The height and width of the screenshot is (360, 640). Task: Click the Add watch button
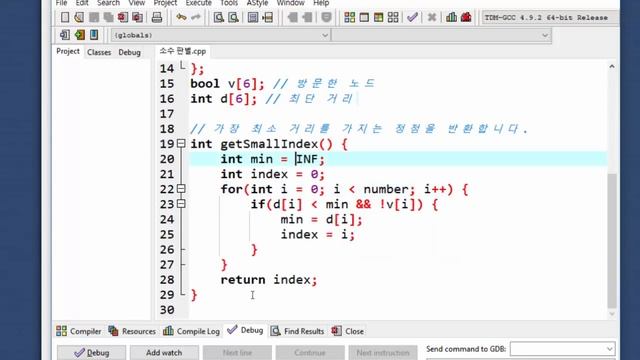(164, 353)
